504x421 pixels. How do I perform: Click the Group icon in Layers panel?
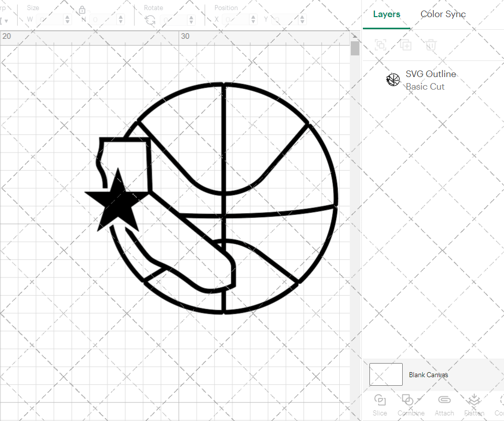[381, 45]
